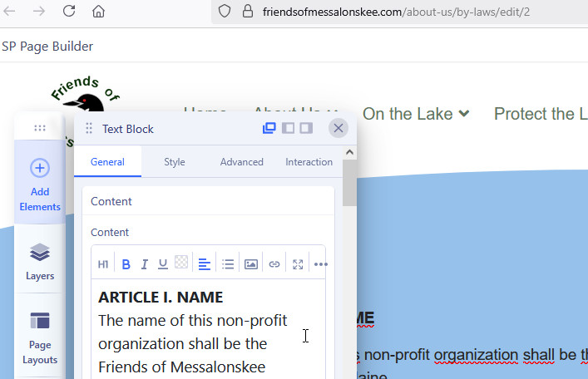Expand the On the Lake chevron

(464, 113)
